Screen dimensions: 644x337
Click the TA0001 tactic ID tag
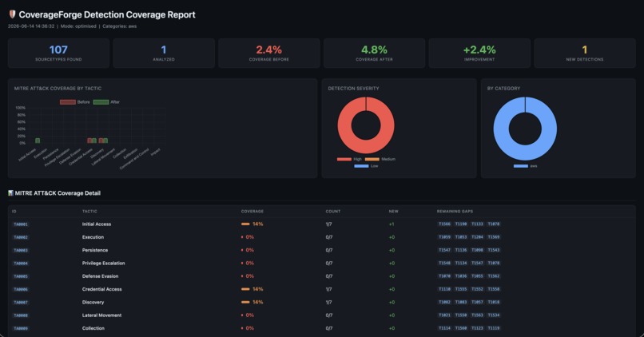coord(21,224)
